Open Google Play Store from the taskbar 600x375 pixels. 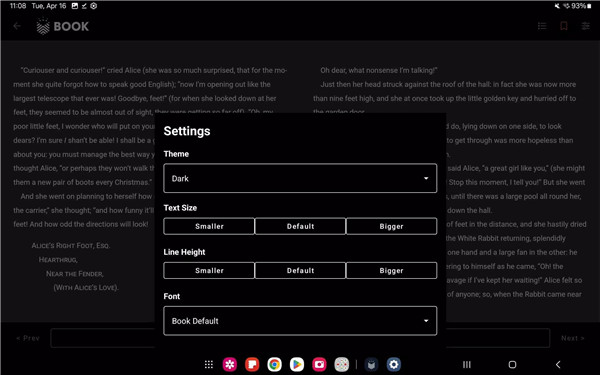297,364
